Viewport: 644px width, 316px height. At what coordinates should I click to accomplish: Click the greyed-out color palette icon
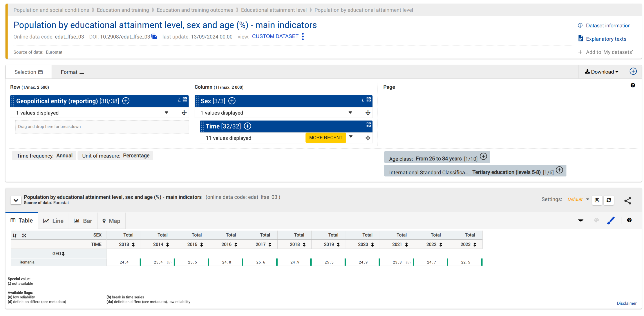click(596, 220)
